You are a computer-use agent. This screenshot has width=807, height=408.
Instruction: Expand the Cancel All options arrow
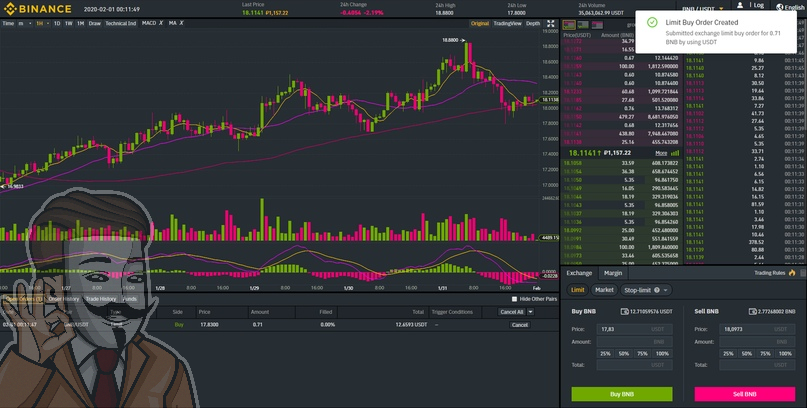[530, 312]
